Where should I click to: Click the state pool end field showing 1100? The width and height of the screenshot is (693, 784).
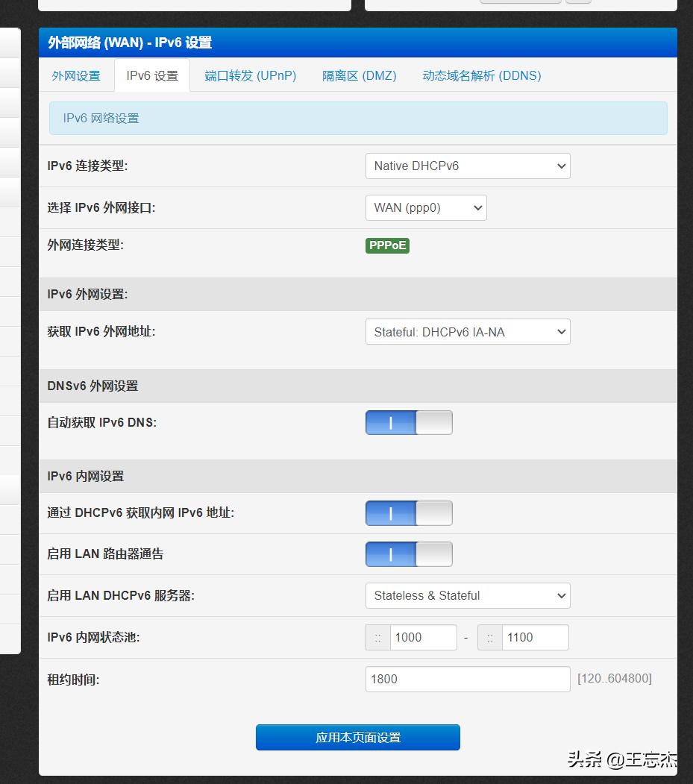(536, 637)
